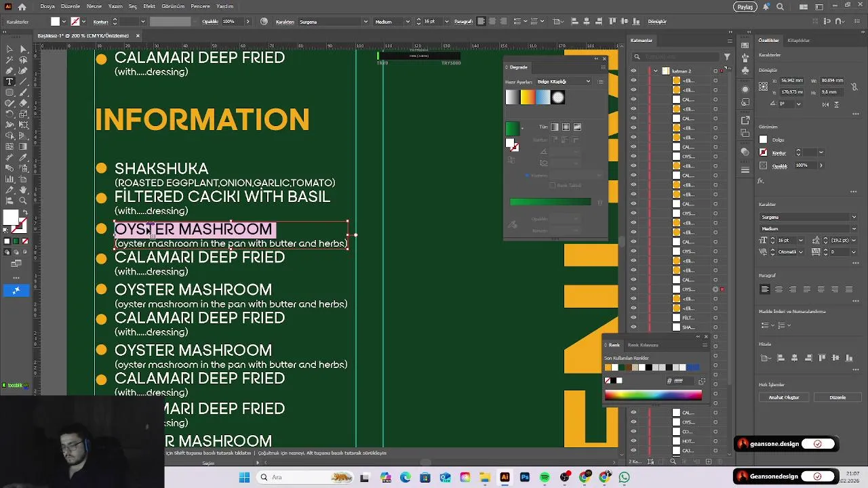Open the Paragraf link in control bar

point(464,22)
